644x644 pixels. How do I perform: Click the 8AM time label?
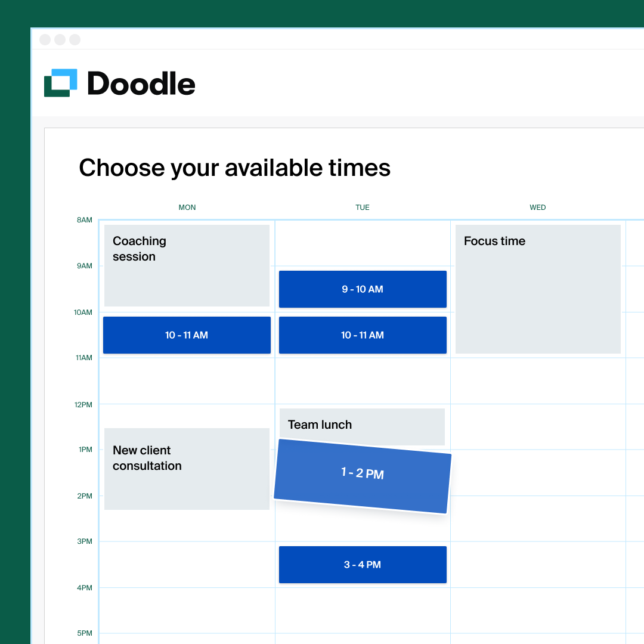point(84,220)
